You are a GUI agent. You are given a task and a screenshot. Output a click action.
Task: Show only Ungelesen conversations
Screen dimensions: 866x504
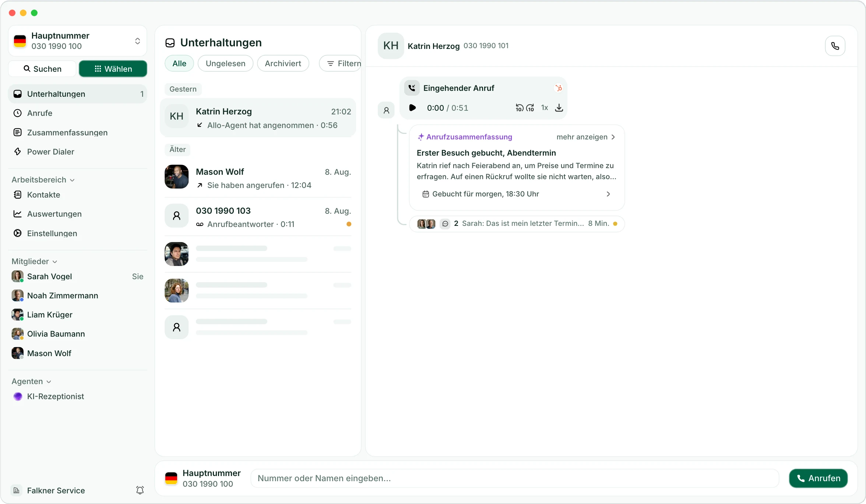(x=225, y=63)
